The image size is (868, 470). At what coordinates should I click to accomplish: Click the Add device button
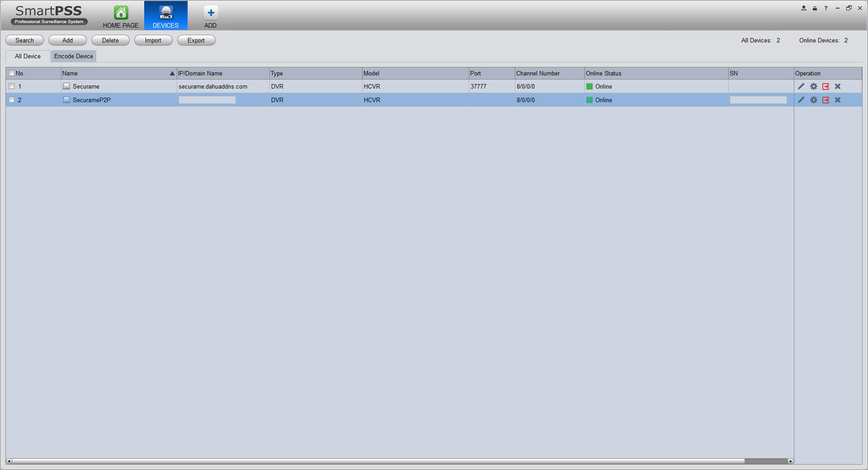click(67, 40)
